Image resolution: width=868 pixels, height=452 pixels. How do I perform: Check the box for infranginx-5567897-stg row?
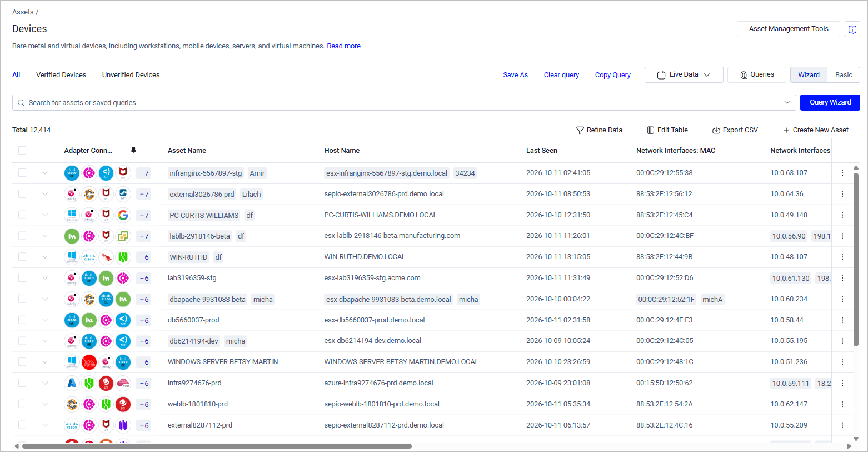[x=22, y=173]
